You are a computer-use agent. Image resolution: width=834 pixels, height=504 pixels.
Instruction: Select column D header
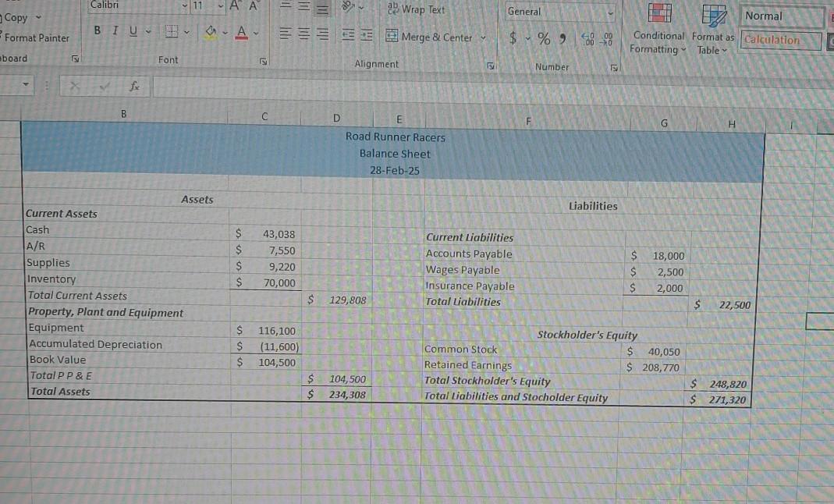pos(337,118)
